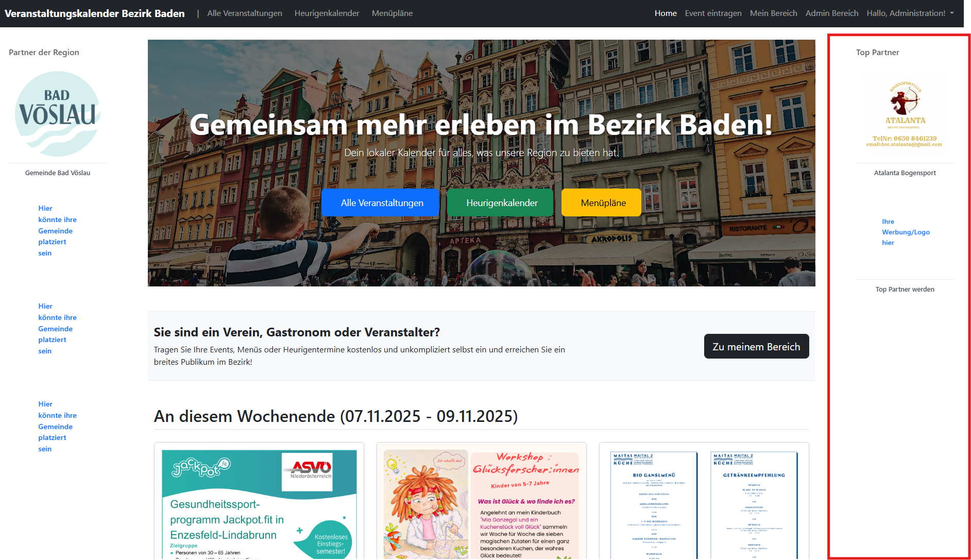Screen dimensions: 971x560
Task: Open the Ihre Werbung/Logo hier link
Action: point(906,232)
